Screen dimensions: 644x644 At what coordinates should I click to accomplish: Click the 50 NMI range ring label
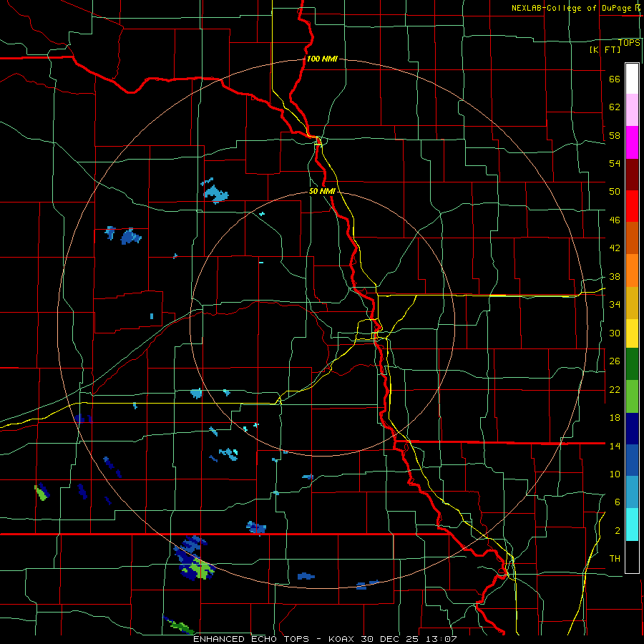pos(323,191)
